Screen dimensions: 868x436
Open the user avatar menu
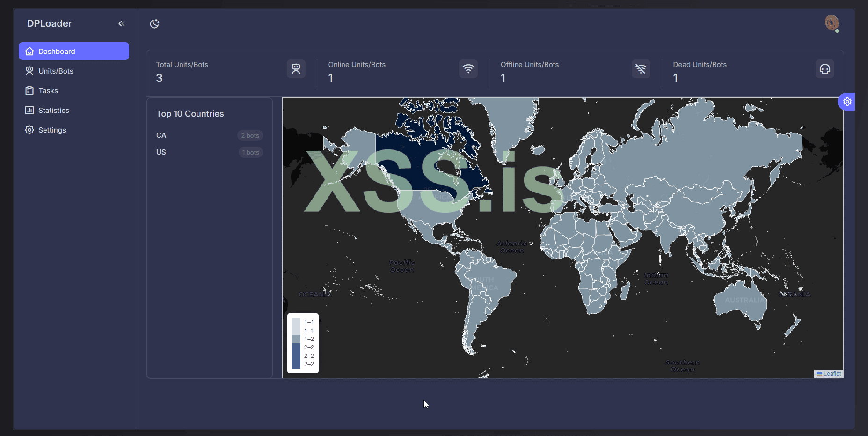[x=832, y=23]
